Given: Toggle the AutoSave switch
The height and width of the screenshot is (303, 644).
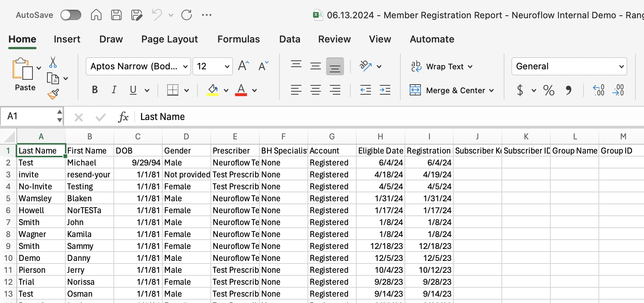Looking at the screenshot, I should [x=71, y=15].
